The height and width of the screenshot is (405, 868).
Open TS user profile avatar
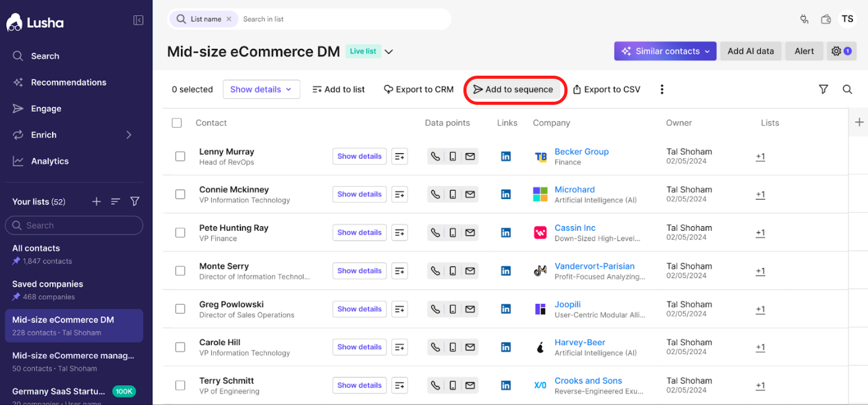[x=848, y=19]
